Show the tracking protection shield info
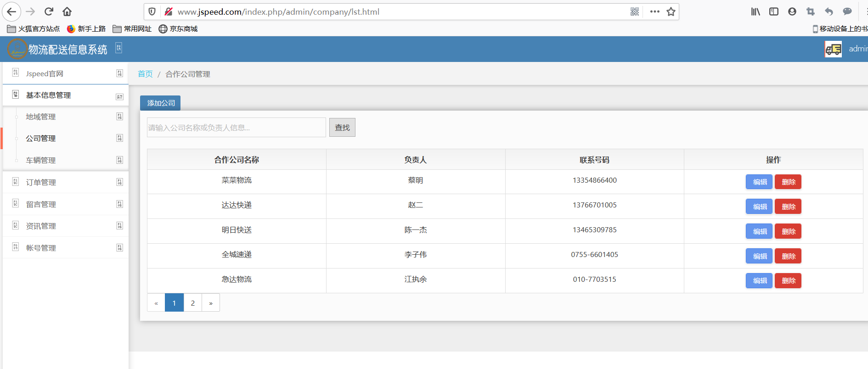 (x=152, y=11)
